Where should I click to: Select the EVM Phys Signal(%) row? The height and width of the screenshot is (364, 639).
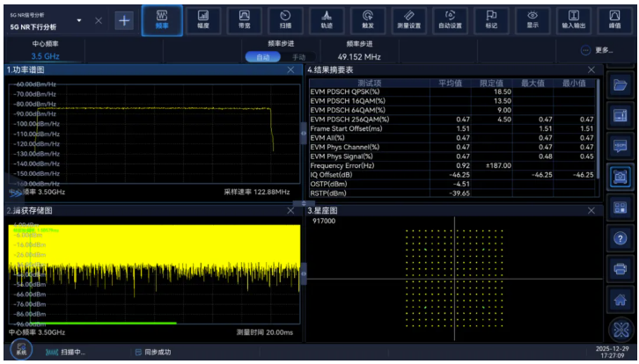452,157
